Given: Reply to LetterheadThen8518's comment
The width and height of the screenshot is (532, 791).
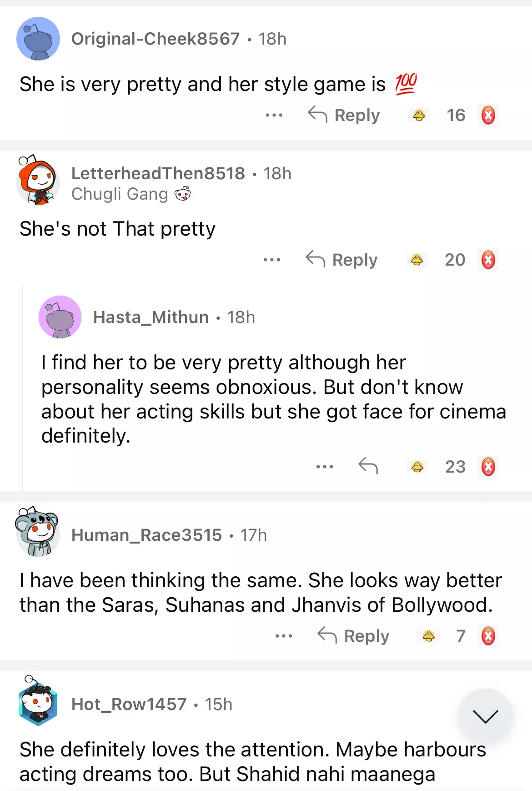Looking at the screenshot, I should click(342, 260).
